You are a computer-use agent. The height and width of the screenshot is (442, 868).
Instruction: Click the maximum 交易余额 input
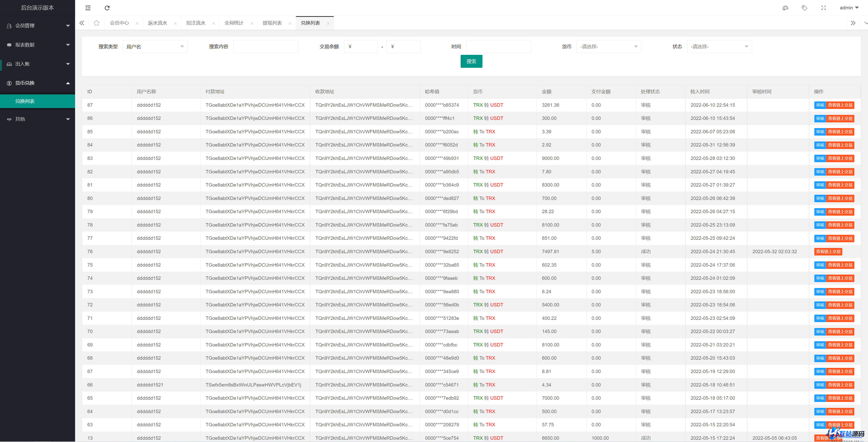[x=403, y=46]
